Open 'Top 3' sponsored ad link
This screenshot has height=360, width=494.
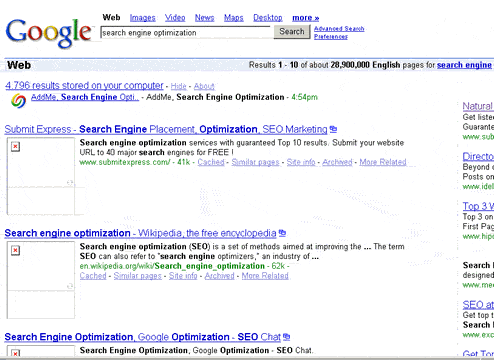478,206
